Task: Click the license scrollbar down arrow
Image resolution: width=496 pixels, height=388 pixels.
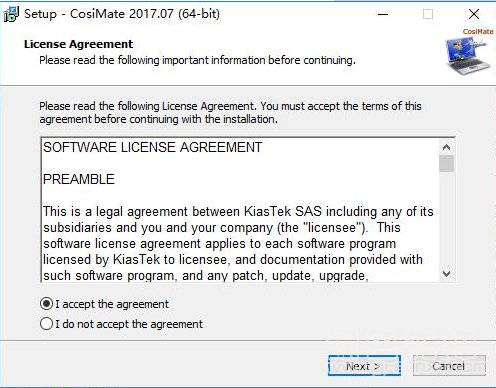Action: tap(446, 274)
